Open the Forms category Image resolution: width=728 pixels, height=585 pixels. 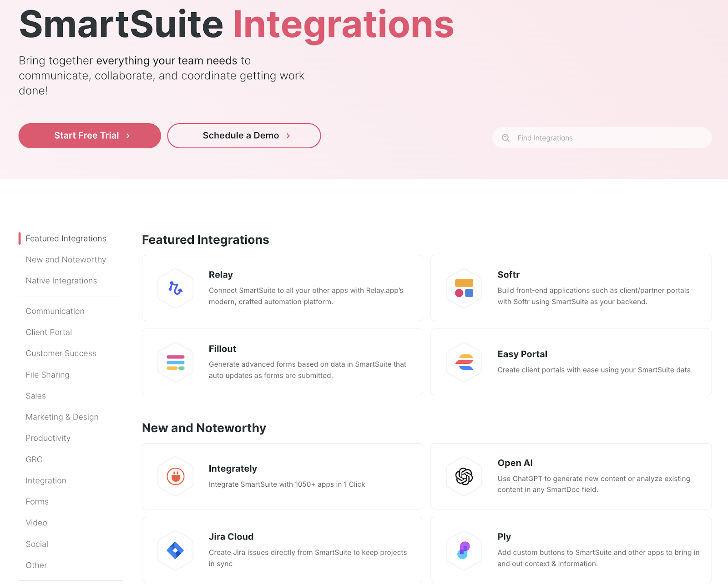37,502
